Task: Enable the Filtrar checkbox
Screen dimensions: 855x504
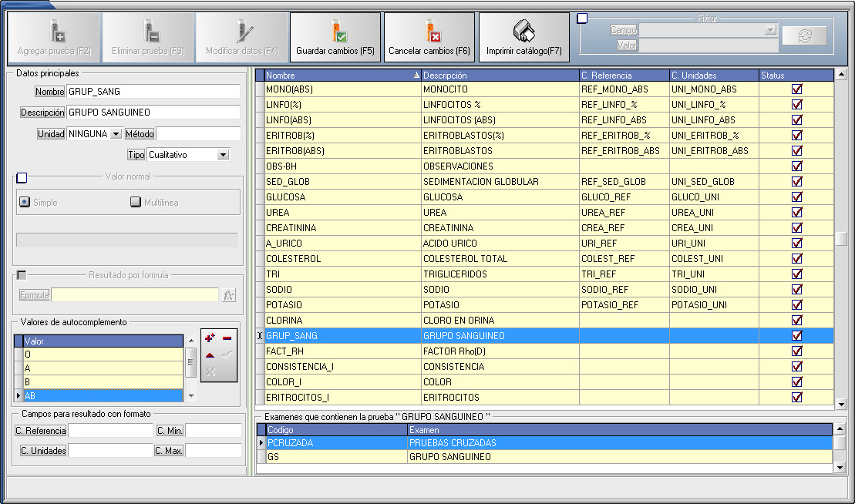Action: coord(582,18)
